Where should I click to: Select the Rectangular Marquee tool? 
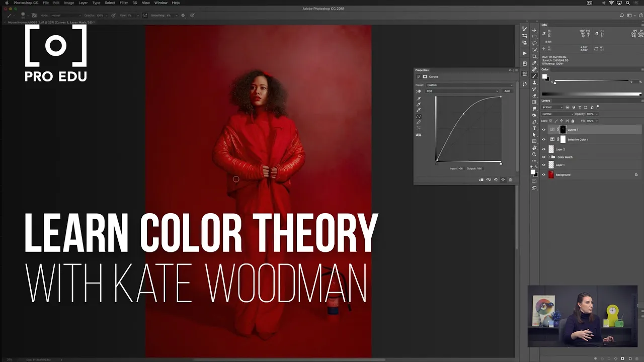click(x=534, y=37)
